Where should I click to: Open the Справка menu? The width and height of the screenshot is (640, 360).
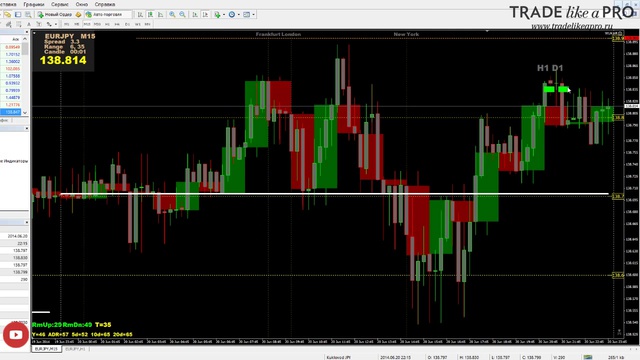coord(104,4)
